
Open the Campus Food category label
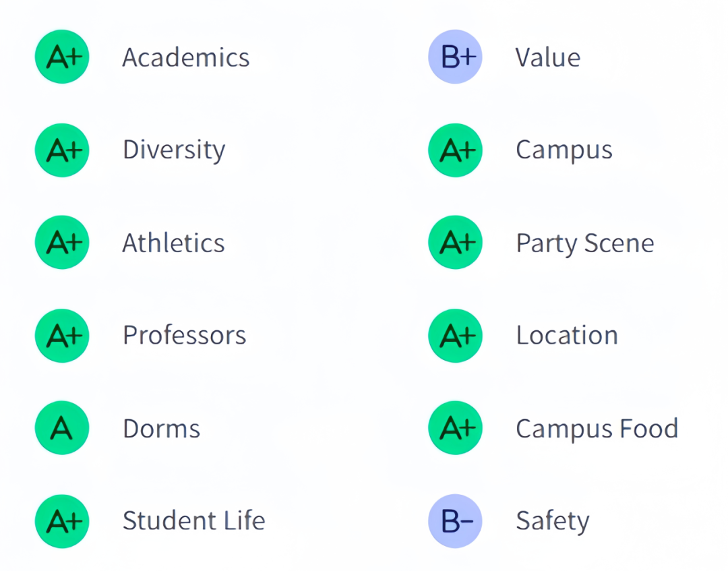(597, 429)
